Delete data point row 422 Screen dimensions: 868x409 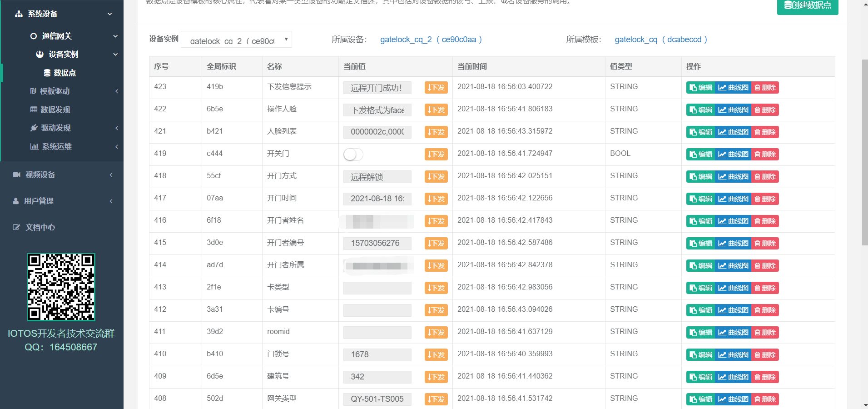765,110
